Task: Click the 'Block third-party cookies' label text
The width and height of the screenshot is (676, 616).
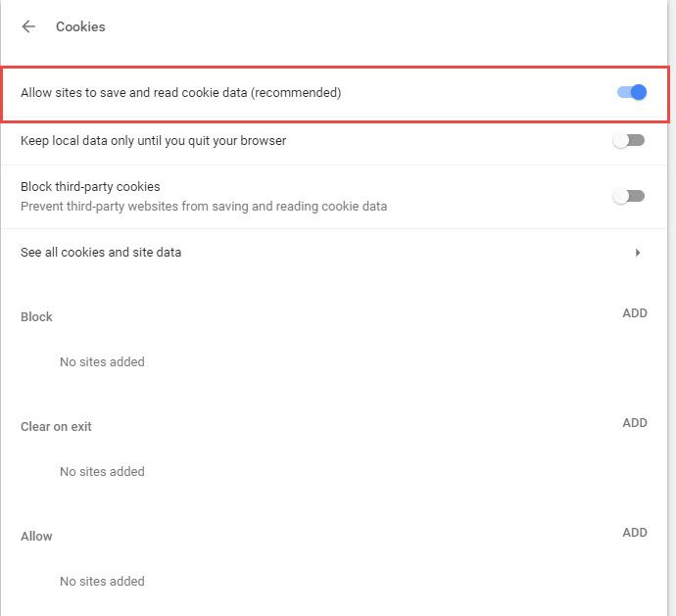Action: 90,187
